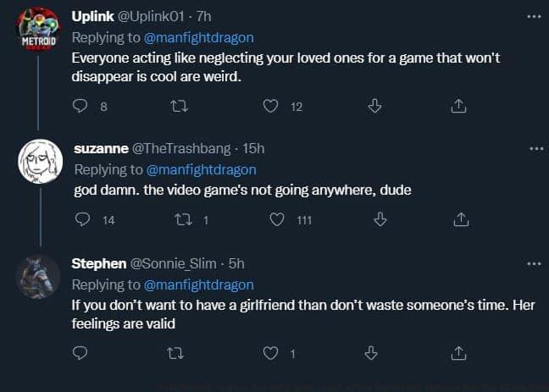Reply to Stephen's tweet
Viewport: 549px width, 392px height.
[80, 353]
